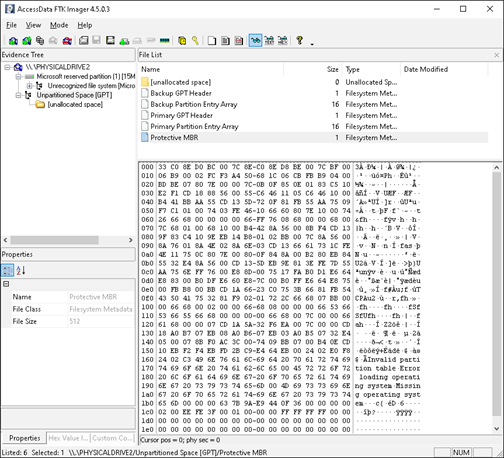Image resolution: width=504 pixels, height=458 pixels.
Task: Click the Export Files blank page icon
Action: point(212,41)
